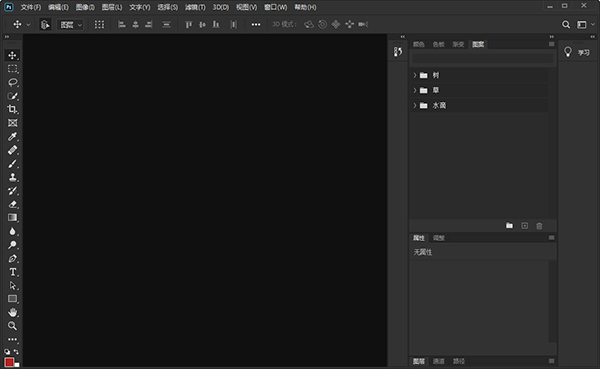The image size is (600, 369).
Task: Switch to the 调整 tab
Action: coord(439,238)
